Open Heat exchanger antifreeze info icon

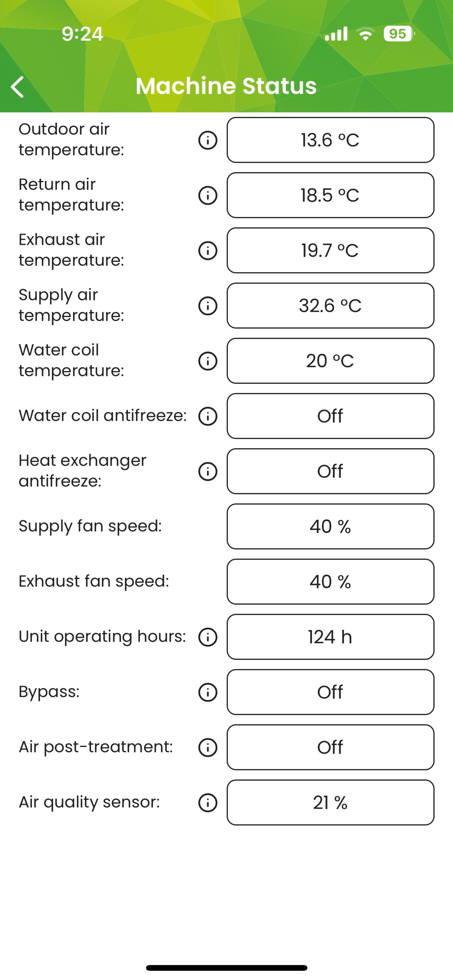[208, 471]
